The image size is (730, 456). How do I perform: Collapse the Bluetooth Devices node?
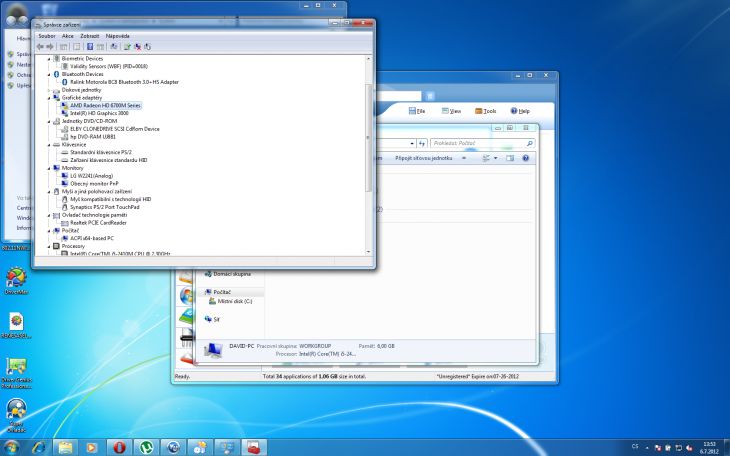(49, 74)
